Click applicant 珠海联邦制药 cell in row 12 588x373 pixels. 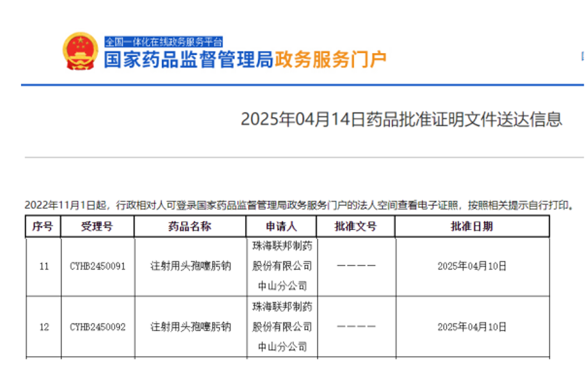[282, 327]
